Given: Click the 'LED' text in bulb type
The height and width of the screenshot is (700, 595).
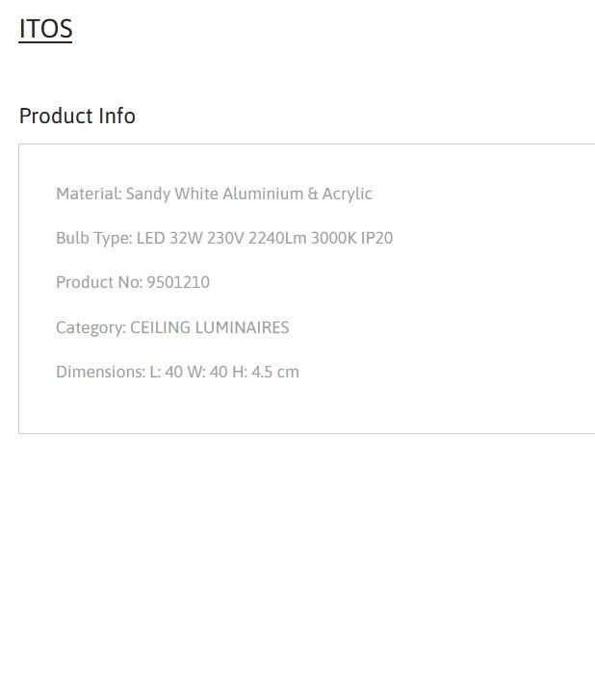Looking at the screenshot, I should pos(151,238).
